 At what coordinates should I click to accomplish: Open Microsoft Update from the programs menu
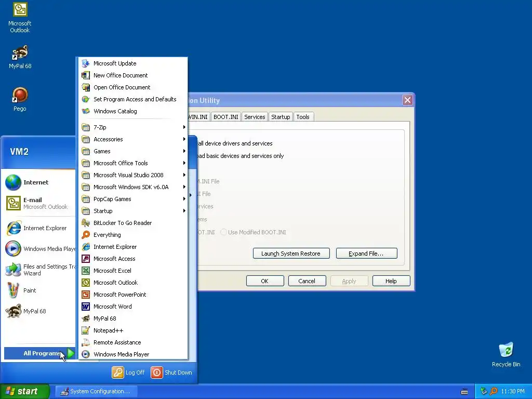133,63
